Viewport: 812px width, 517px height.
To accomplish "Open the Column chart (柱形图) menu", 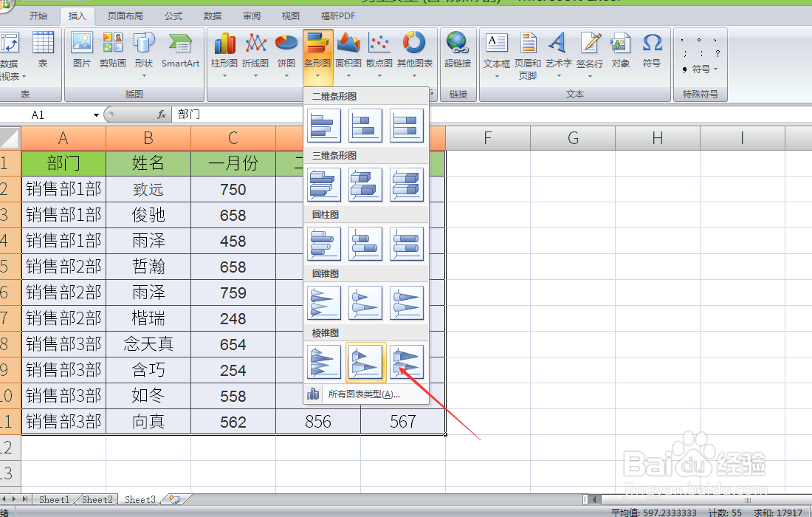I will coord(224,55).
